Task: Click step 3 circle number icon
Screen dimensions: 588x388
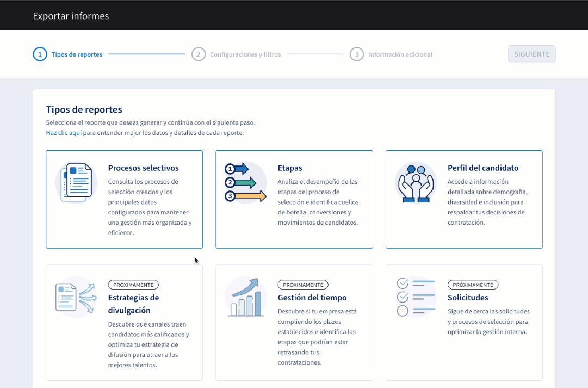Action: pyautogui.click(x=356, y=54)
